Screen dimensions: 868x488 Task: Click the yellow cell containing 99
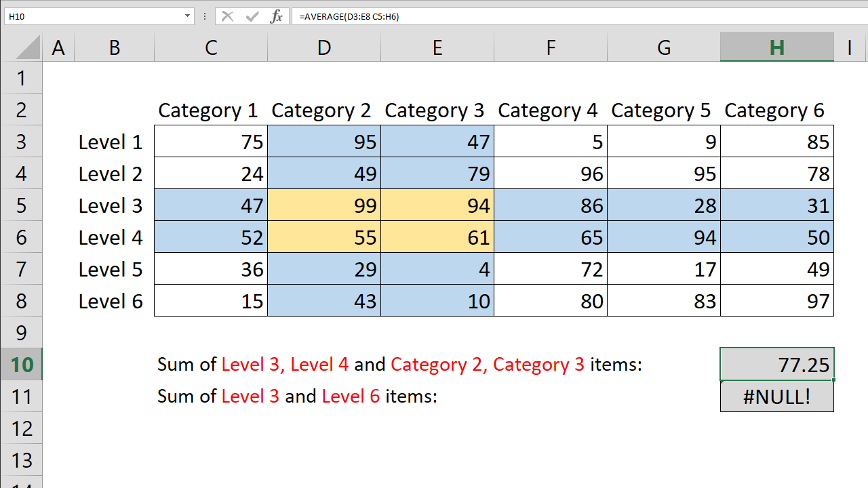(324, 205)
